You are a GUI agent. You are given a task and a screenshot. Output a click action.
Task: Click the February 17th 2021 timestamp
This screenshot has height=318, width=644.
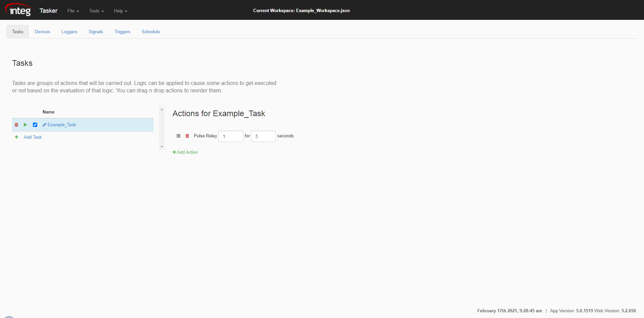(509, 311)
